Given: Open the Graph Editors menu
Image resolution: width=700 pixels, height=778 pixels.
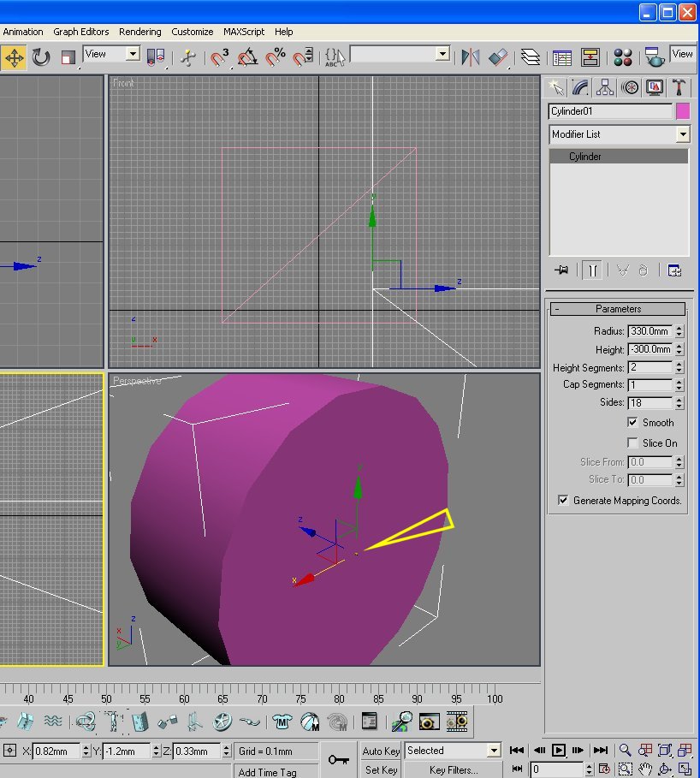Looking at the screenshot, I should coord(81,32).
